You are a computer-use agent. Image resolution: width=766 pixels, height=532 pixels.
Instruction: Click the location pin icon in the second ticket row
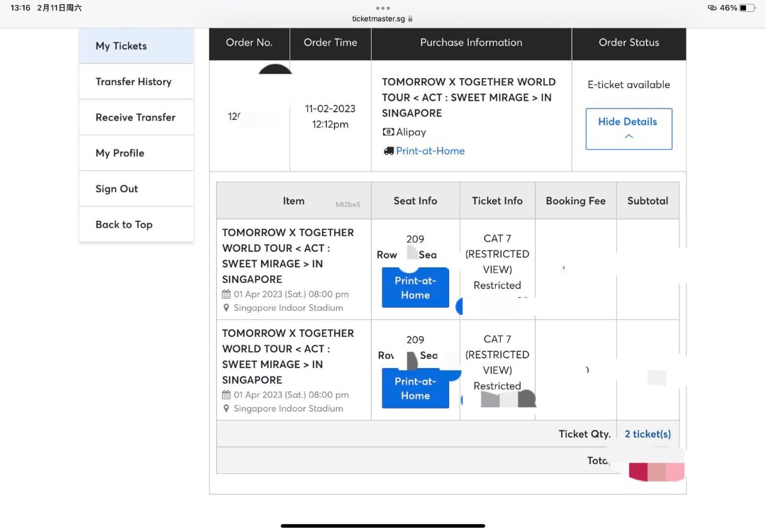pyautogui.click(x=226, y=409)
